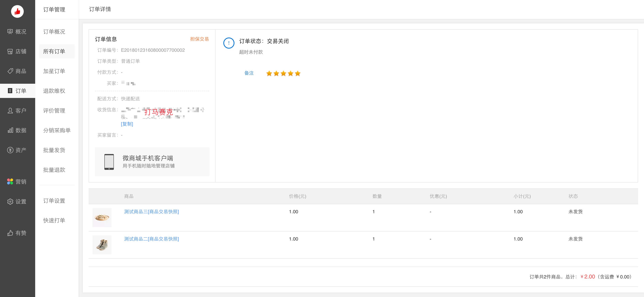Click the 订单状态：交易关闭 heading
This screenshot has height=297, width=644.
(264, 41)
